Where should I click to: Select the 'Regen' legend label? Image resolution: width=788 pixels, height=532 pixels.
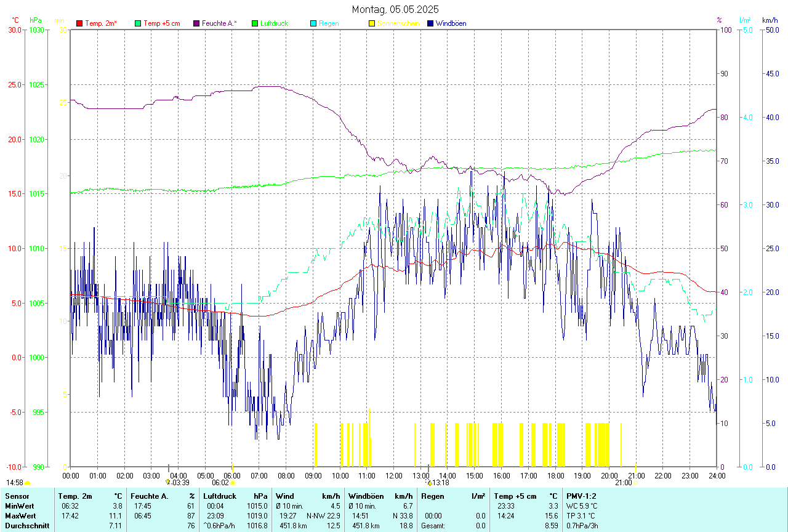pyautogui.click(x=329, y=23)
